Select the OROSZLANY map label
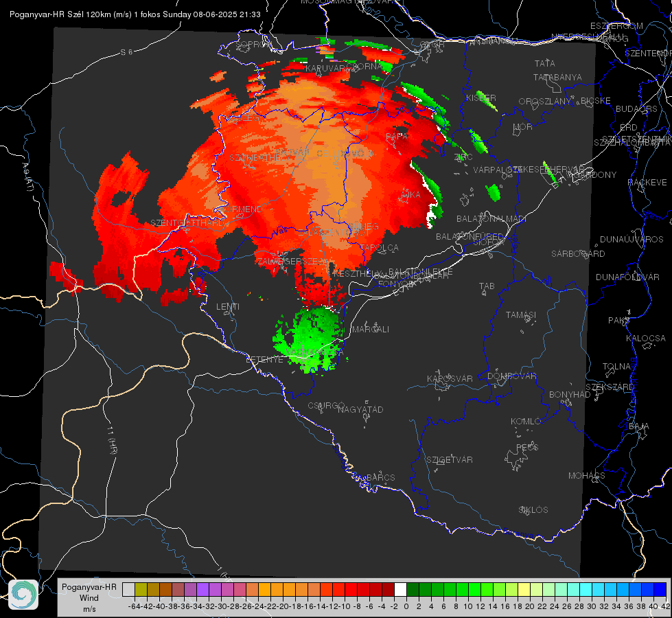 tap(545, 101)
